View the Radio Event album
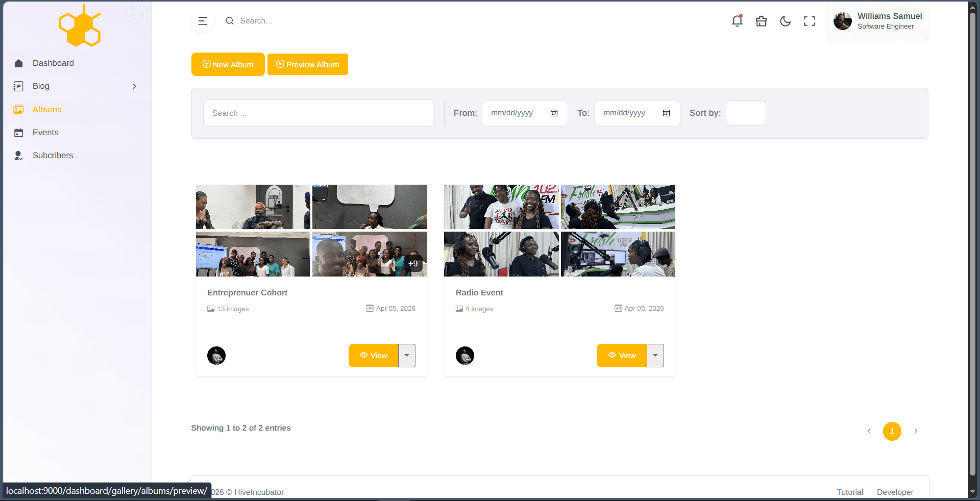Viewport: 980px width, 501px height. [x=622, y=356]
